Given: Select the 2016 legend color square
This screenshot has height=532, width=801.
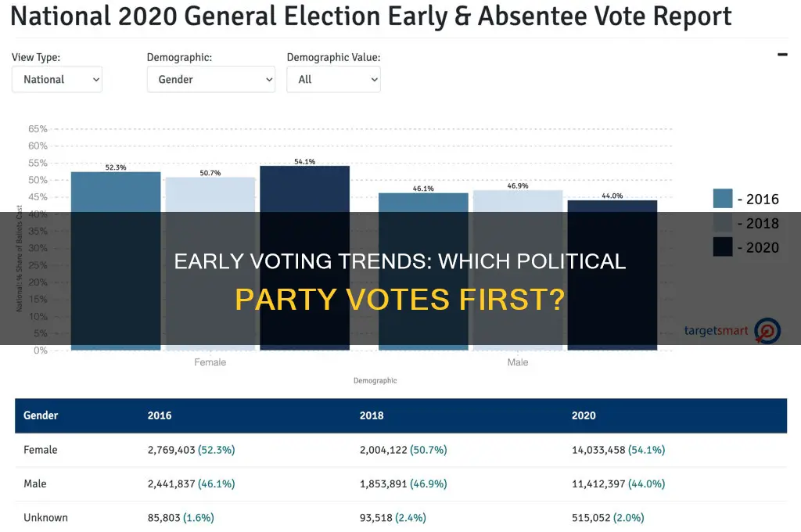Looking at the screenshot, I should click(722, 199).
